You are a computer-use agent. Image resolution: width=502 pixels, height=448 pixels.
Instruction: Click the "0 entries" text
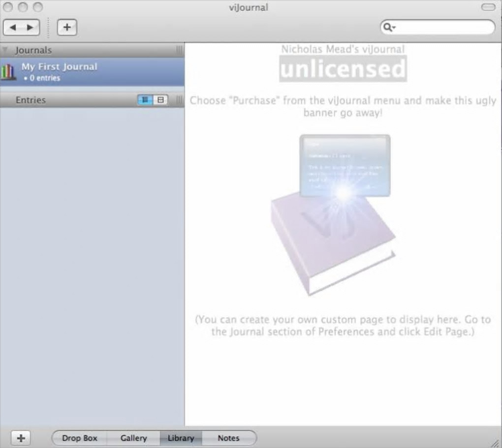[x=45, y=78]
